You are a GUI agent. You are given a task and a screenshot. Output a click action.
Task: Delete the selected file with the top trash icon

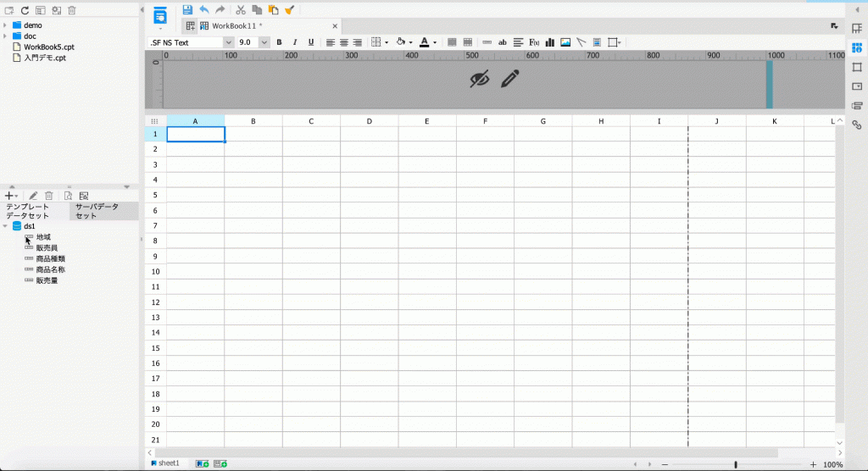pos(72,10)
